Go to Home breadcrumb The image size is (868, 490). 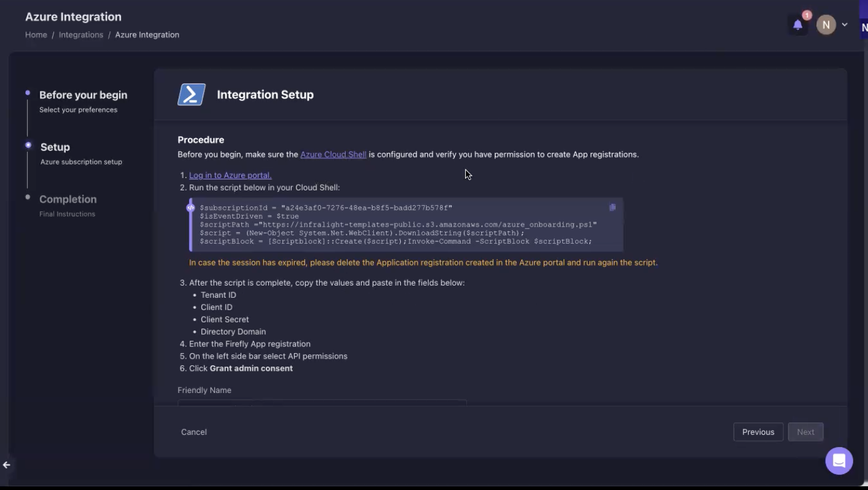(x=36, y=35)
